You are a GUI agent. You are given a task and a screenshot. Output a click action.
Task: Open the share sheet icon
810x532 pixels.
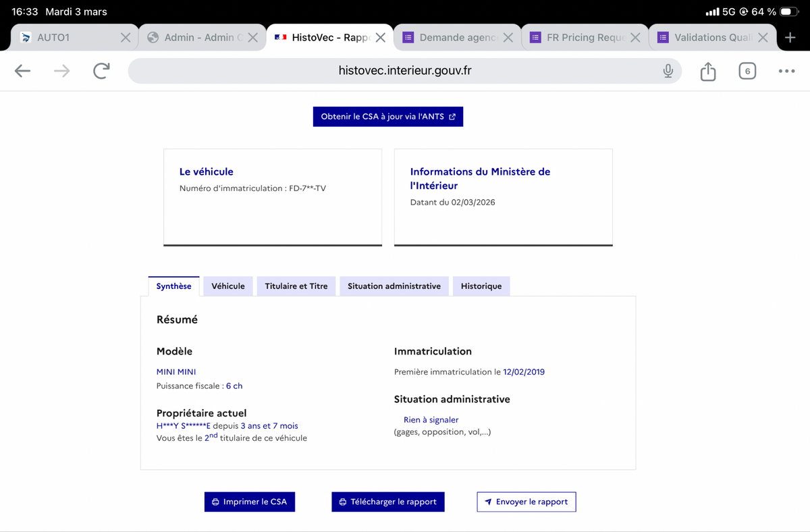(707, 71)
